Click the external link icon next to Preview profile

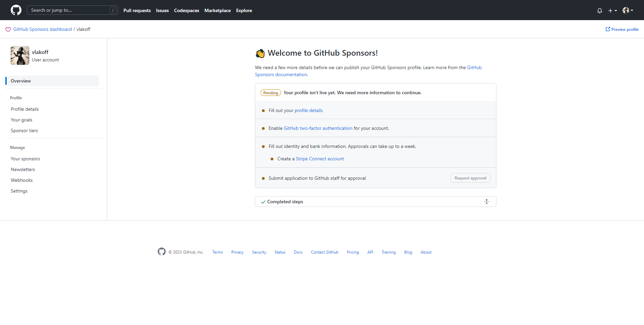pos(608,29)
